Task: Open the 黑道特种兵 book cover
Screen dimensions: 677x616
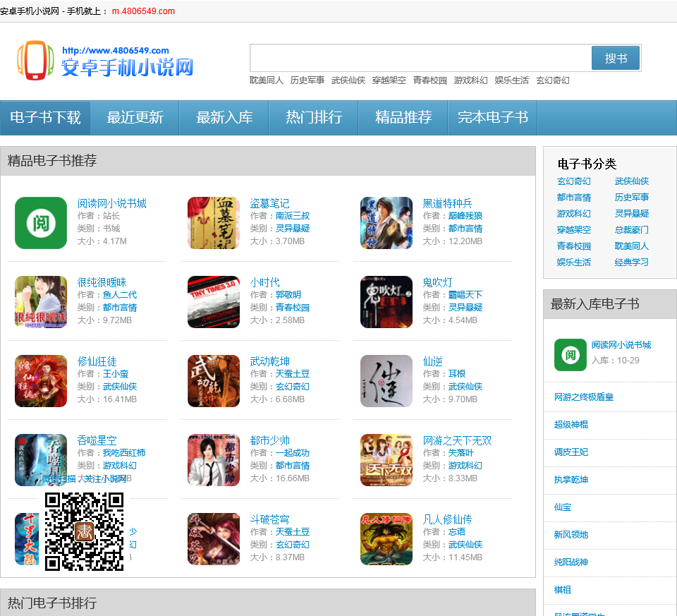Action: point(386,223)
